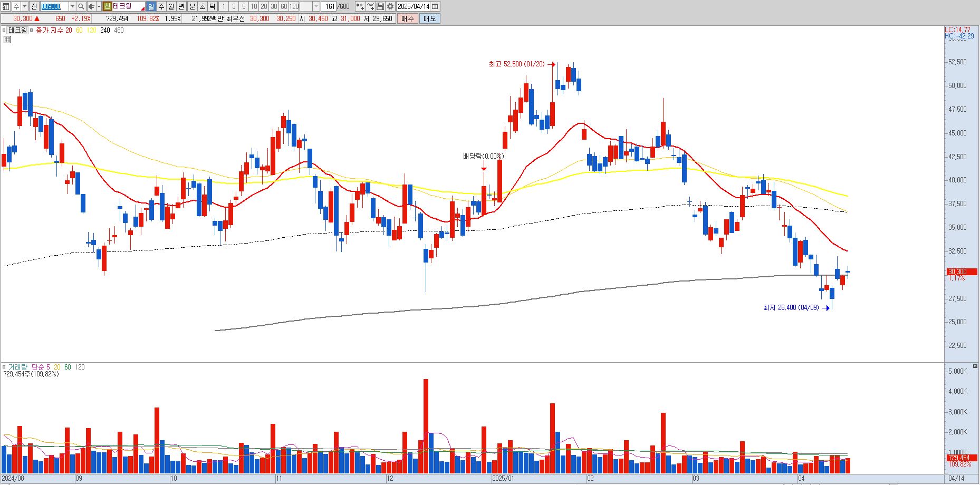Open the calendar date picker icon
The width and height of the screenshot is (980, 485).
tap(435, 6)
